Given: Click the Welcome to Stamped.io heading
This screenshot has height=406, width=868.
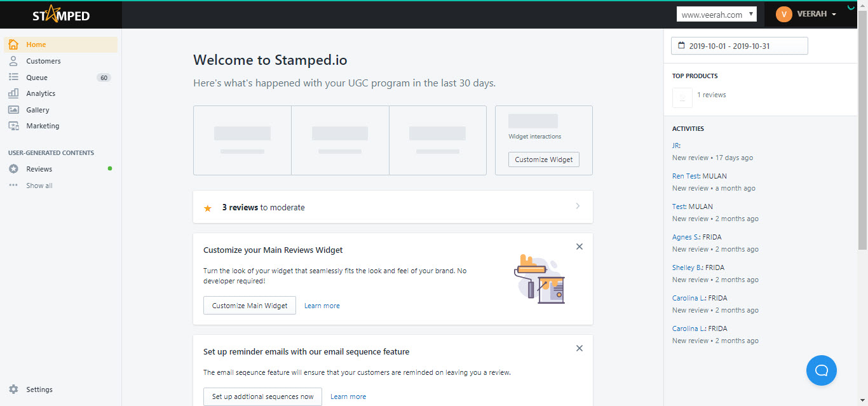Looking at the screenshot, I should point(270,60).
